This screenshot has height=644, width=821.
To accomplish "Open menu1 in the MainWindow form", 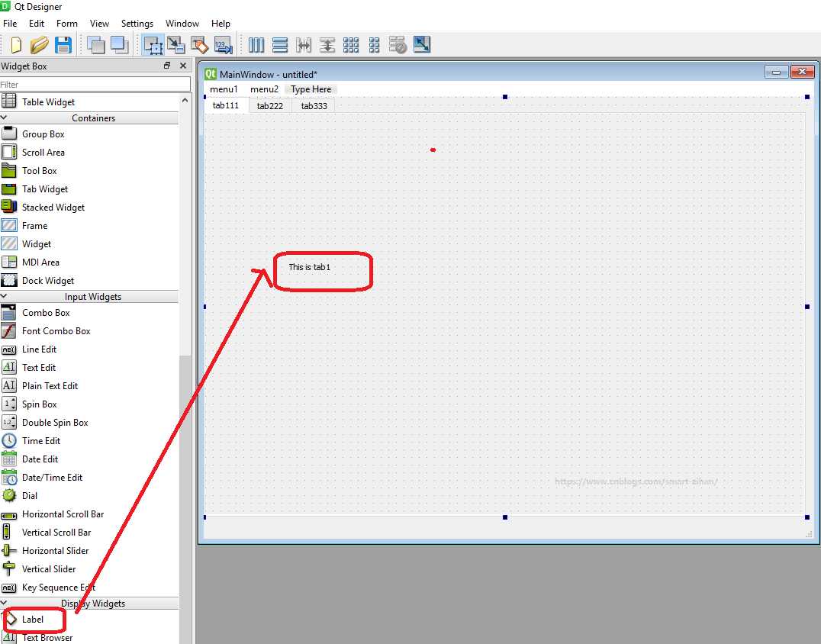I will click(x=224, y=89).
